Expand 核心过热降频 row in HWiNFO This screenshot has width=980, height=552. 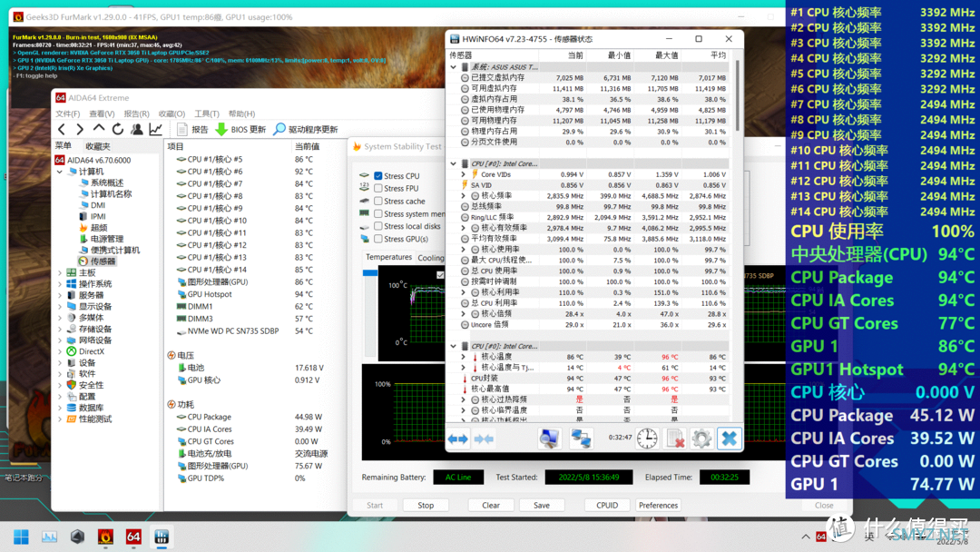(x=464, y=399)
